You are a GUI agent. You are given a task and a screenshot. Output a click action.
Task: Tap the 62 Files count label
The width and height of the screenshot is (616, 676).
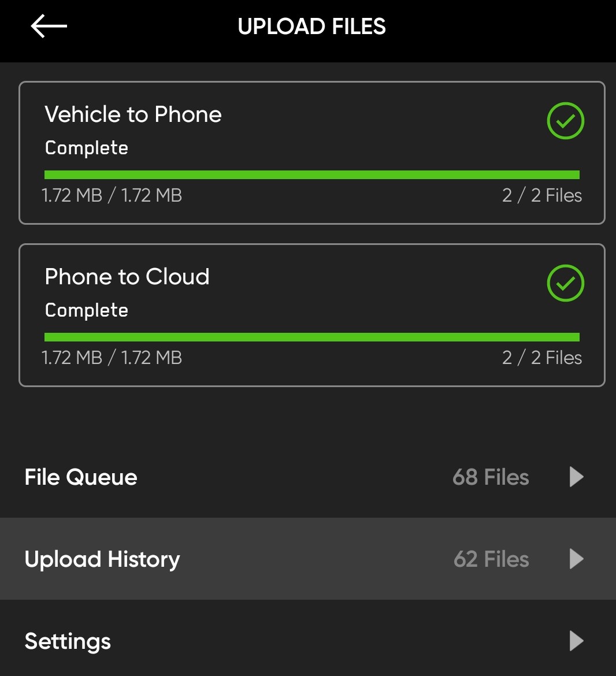coord(491,559)
